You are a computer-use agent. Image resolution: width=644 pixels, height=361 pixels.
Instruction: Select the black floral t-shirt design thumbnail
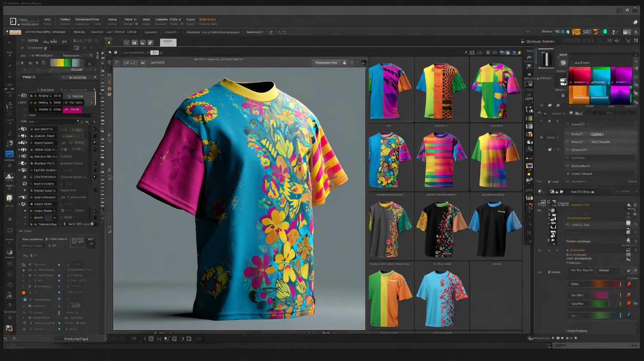pos(441,228)
